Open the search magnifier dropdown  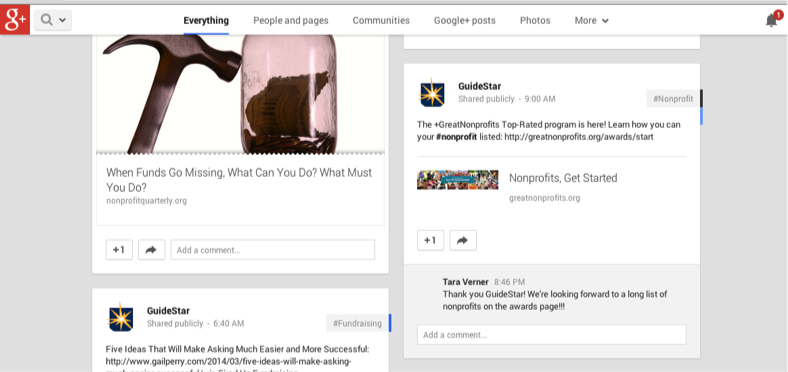(53, 20)
